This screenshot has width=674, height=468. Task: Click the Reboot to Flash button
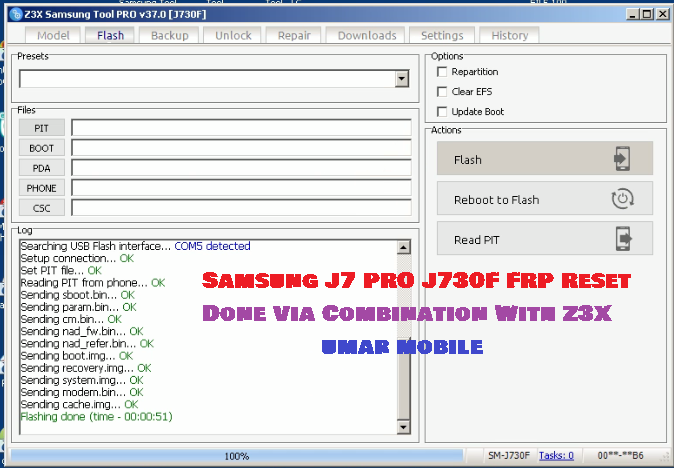click(x=545, y=199)
